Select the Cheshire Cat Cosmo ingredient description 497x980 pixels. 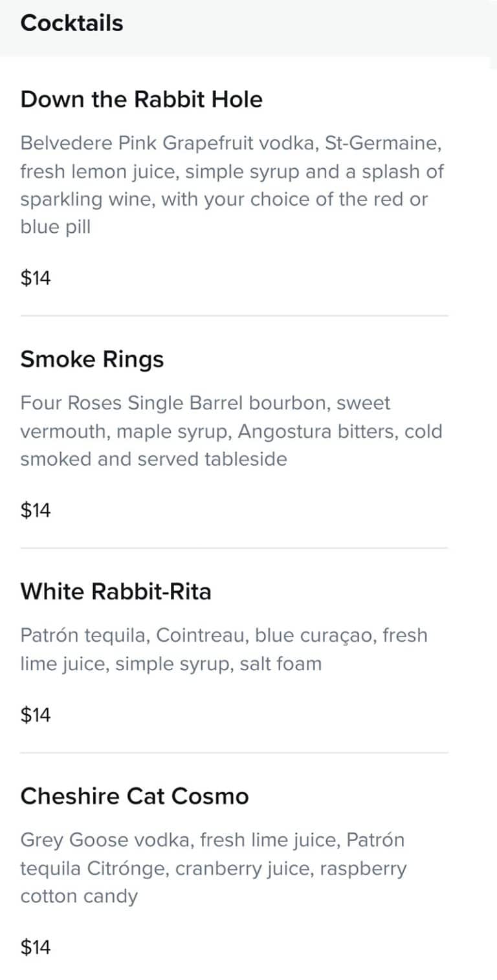coord(214,868)
